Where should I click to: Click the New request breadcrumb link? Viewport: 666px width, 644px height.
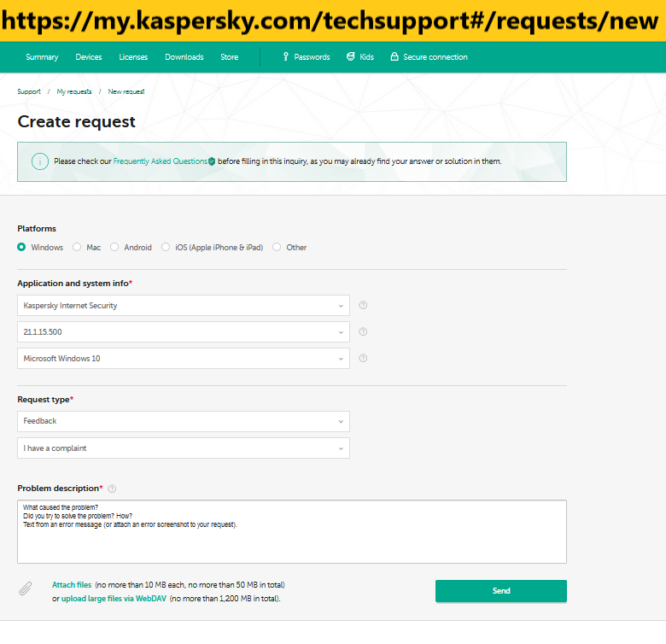126,91
